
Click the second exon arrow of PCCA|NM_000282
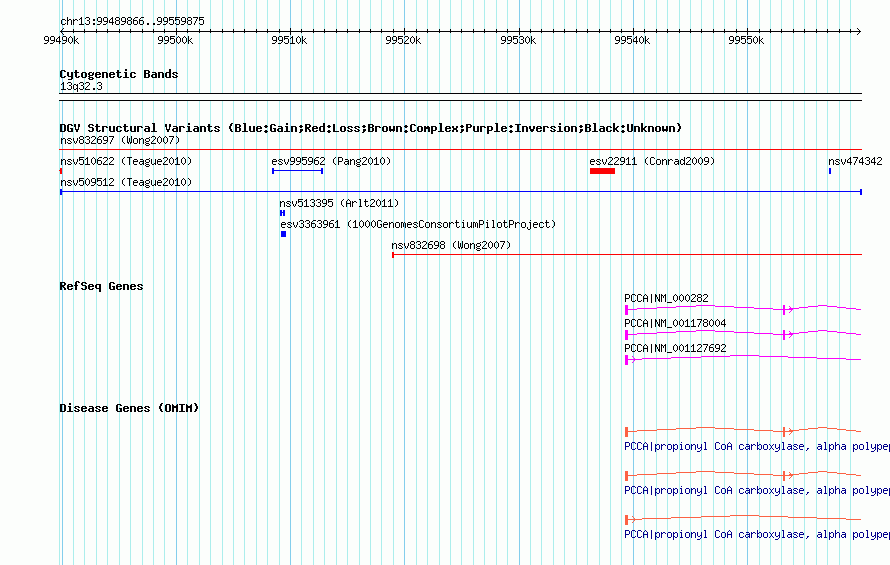787,309
